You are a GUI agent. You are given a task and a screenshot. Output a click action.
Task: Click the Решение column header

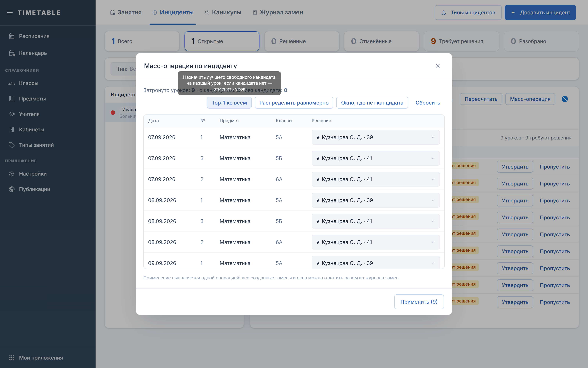pos(321,121)
